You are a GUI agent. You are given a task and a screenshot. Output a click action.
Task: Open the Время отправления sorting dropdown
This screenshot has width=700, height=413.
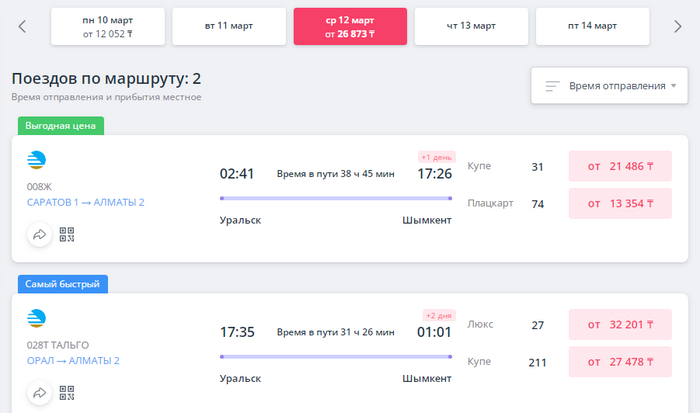click(x=609, y=86)
